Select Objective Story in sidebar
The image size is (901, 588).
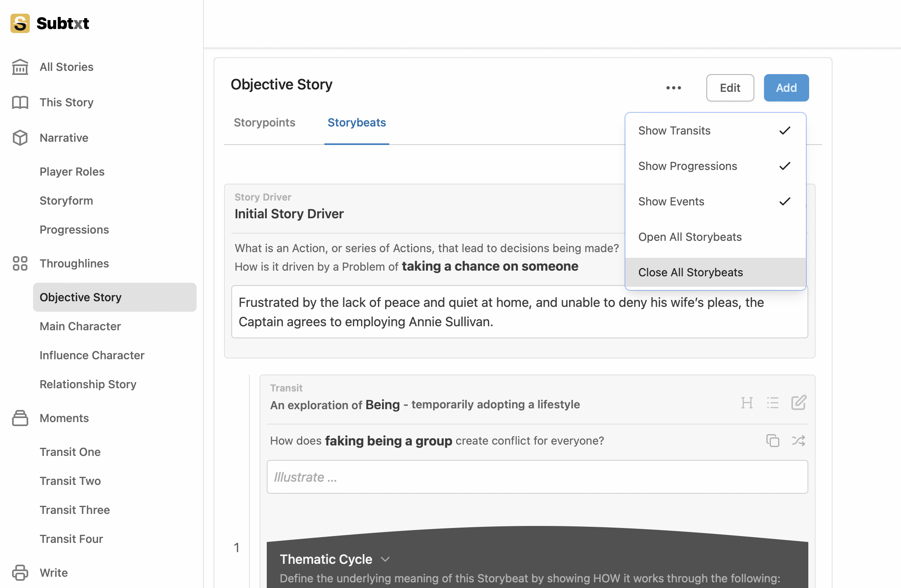click(115, 297)
